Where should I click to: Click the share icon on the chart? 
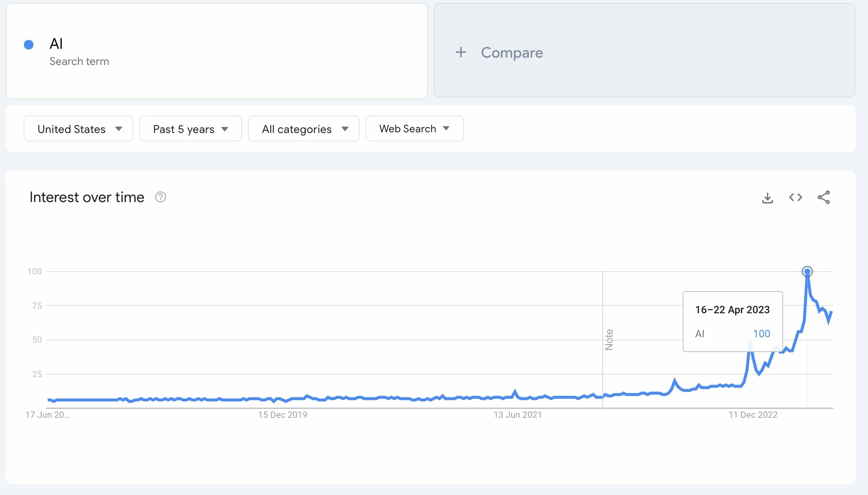823,198
